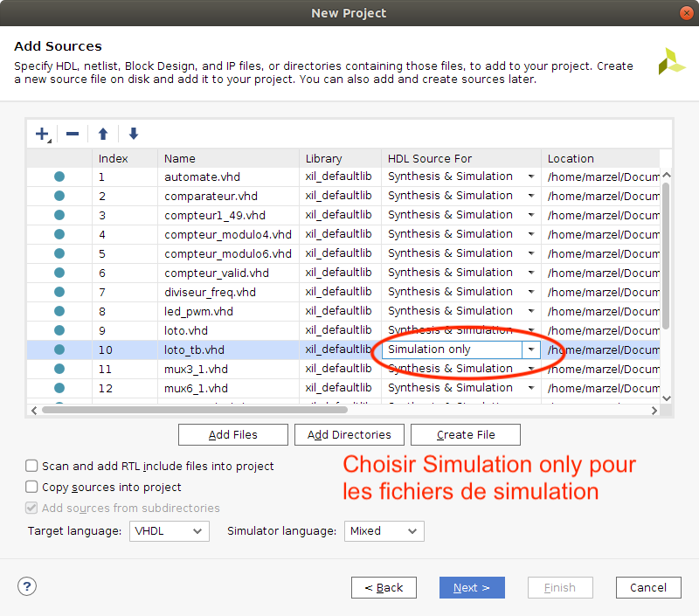Click the vertical scrollbar thumb of sources table
The image size is (699, 616).
point(666,256)
